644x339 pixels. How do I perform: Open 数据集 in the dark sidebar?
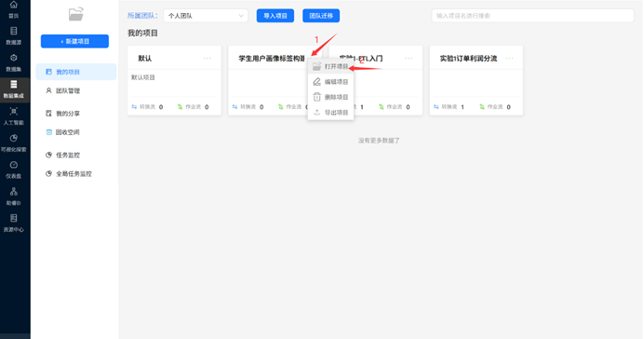pos(14,63)
